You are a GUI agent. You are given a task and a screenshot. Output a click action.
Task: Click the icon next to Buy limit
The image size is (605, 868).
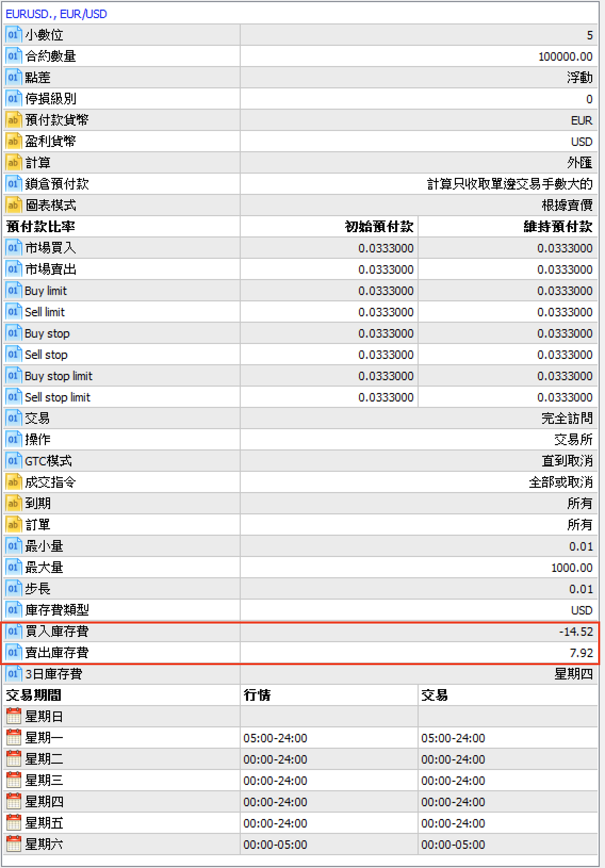(13, 290)
